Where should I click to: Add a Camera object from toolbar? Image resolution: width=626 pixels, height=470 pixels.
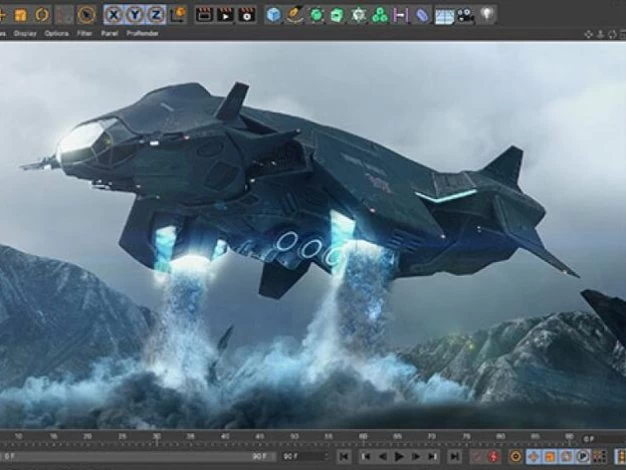(x=465, y=14)
